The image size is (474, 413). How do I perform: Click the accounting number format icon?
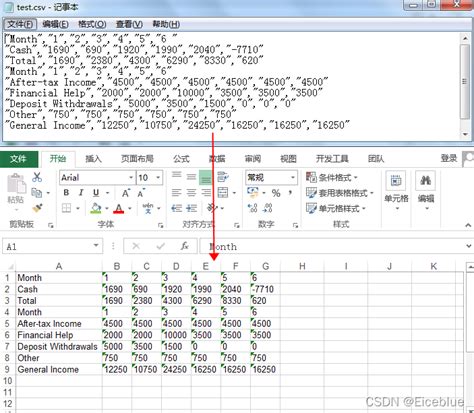(253, 192)
